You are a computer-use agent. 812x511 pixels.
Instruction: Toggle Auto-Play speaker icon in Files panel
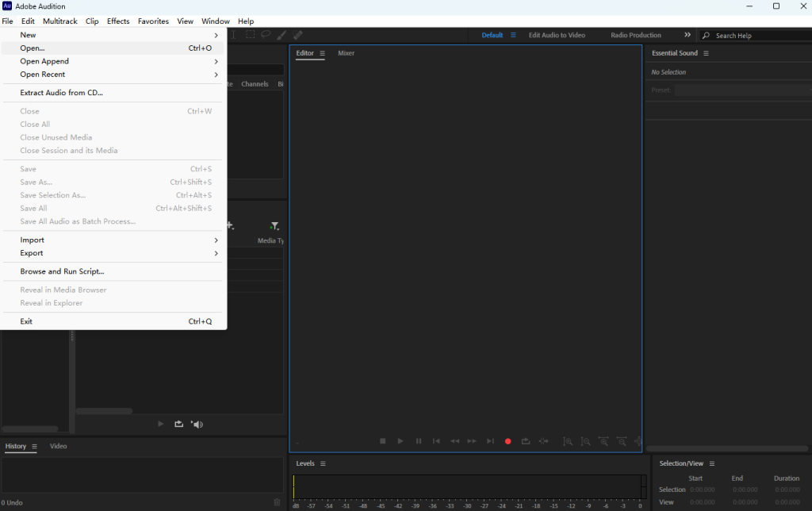click(x=197, y=424)
